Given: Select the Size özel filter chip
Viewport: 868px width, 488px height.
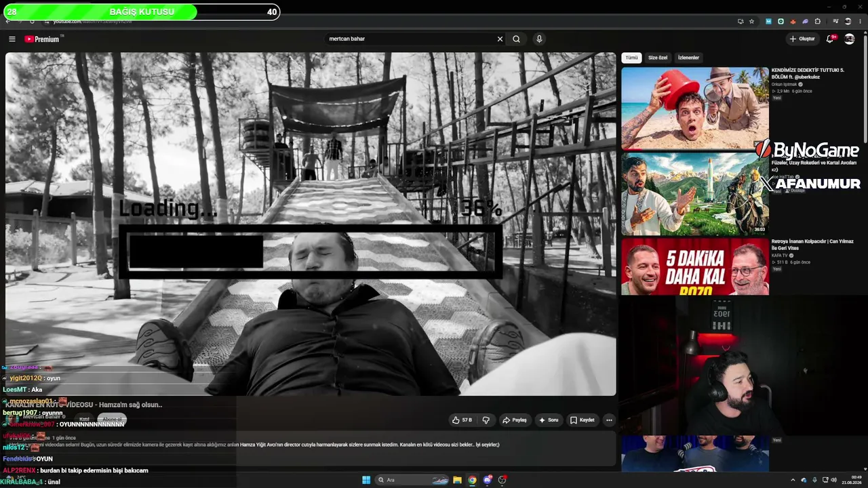Looking at the screenshot, I should pos(658,58).
